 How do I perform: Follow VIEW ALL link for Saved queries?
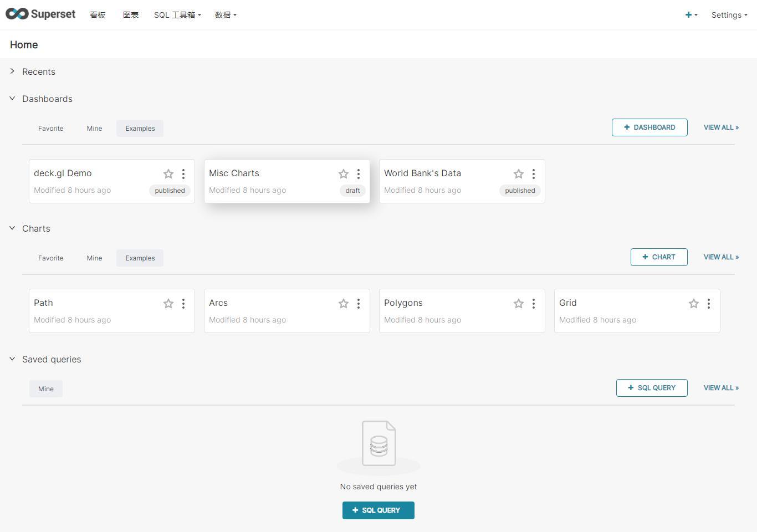(x=721, y=388)
